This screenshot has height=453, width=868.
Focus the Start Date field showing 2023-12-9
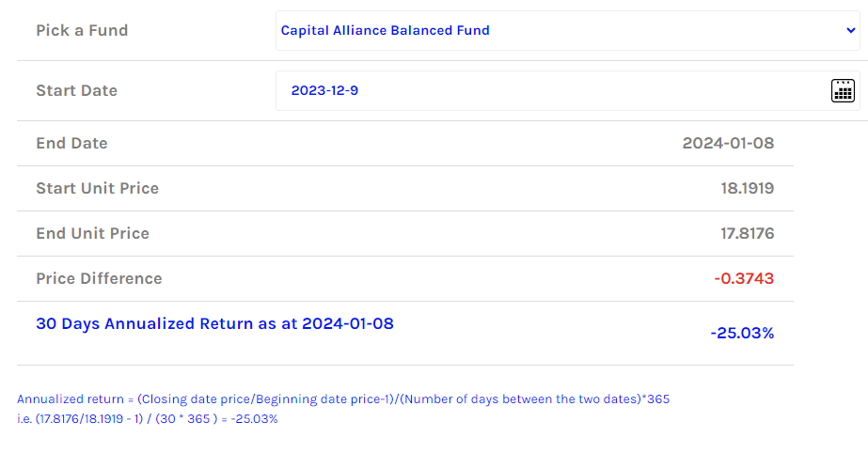point(567,91)
